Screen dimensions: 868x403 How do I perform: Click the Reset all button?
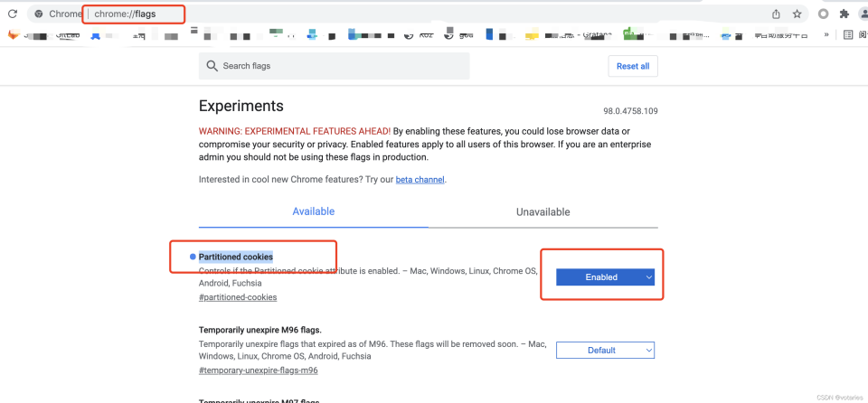coord(632,66)
